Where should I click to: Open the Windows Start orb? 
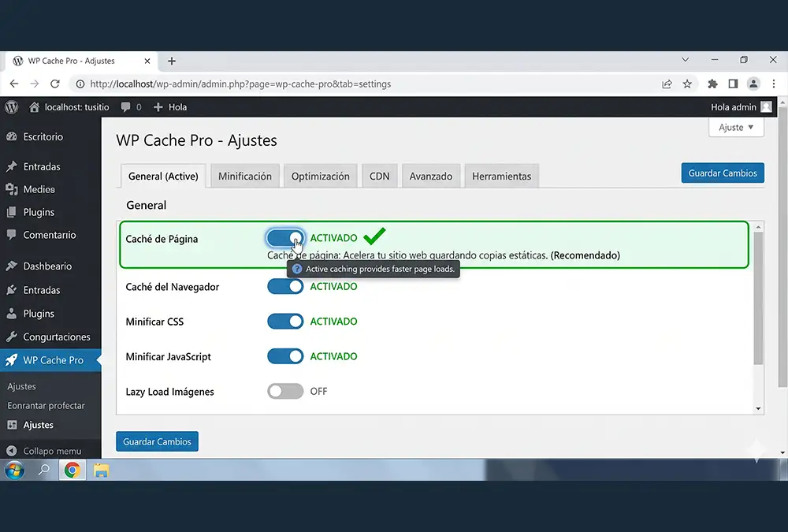[x=14, y=471]
